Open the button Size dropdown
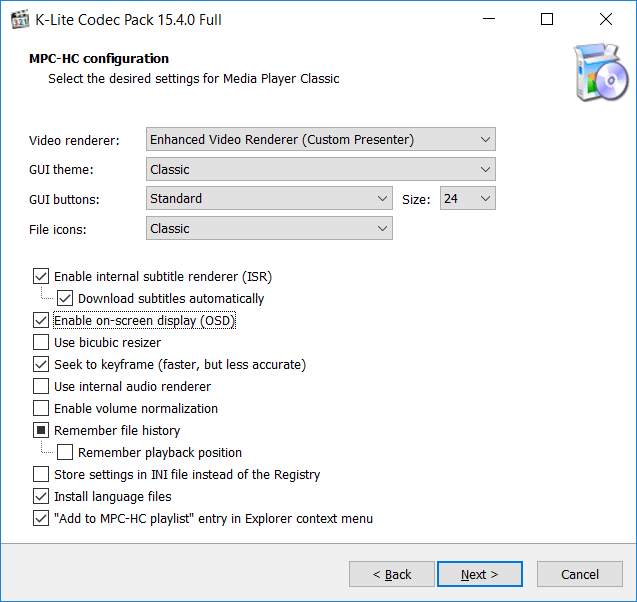This screenshot has width=637, height=602. pyautogui.click(x=468, y=198)
